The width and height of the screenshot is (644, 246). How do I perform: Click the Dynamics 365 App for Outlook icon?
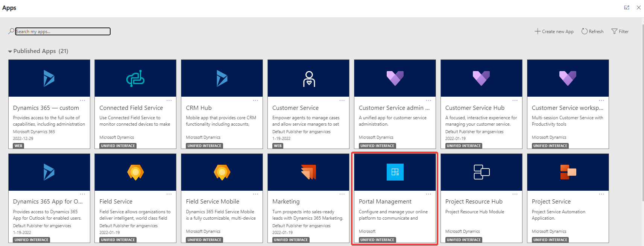pos(49,172)
